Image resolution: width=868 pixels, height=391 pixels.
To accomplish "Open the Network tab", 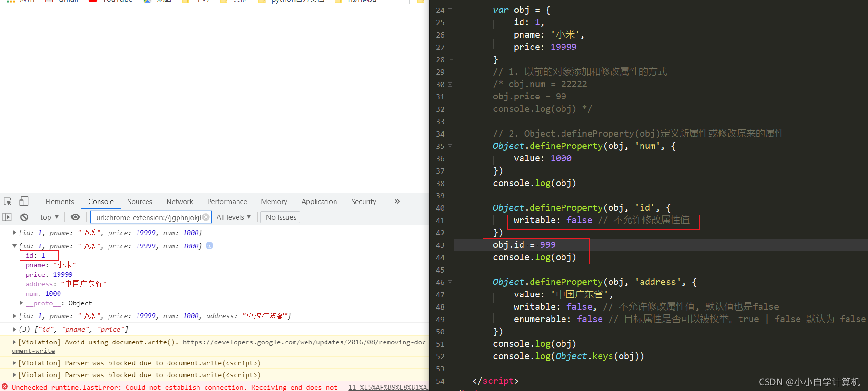I will pos(180,202).
